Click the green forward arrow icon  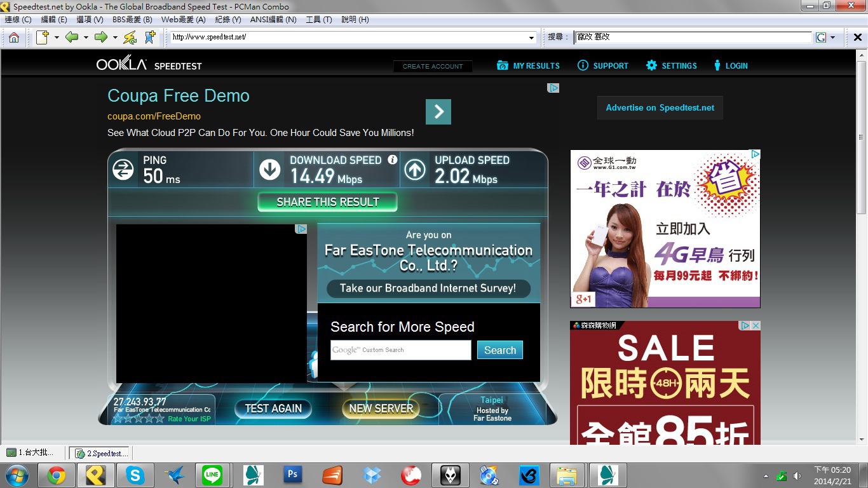[100, 37]
